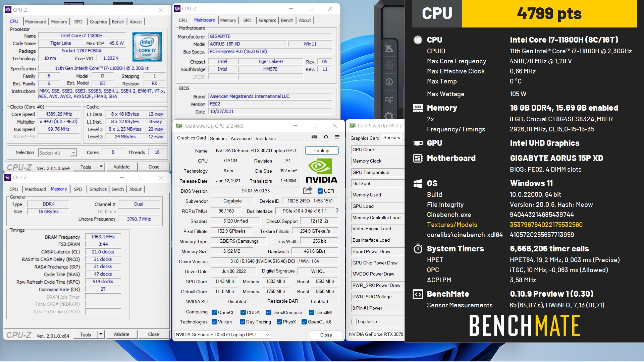
Task: Click GPU-Z 2.46.0 title bar icon
Action: pyautogui.click(x=179, y=126)
